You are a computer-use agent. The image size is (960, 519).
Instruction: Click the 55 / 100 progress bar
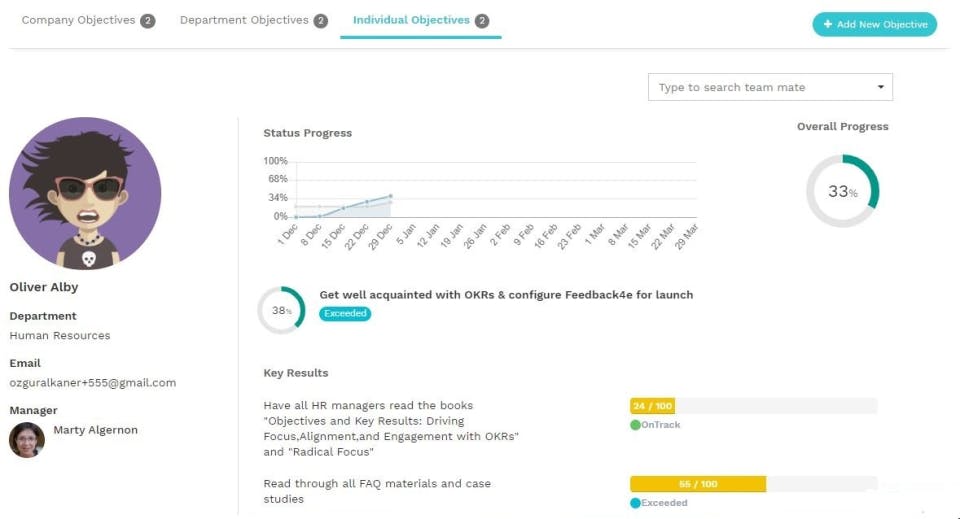pyautogui.click(x=753, y=484)
